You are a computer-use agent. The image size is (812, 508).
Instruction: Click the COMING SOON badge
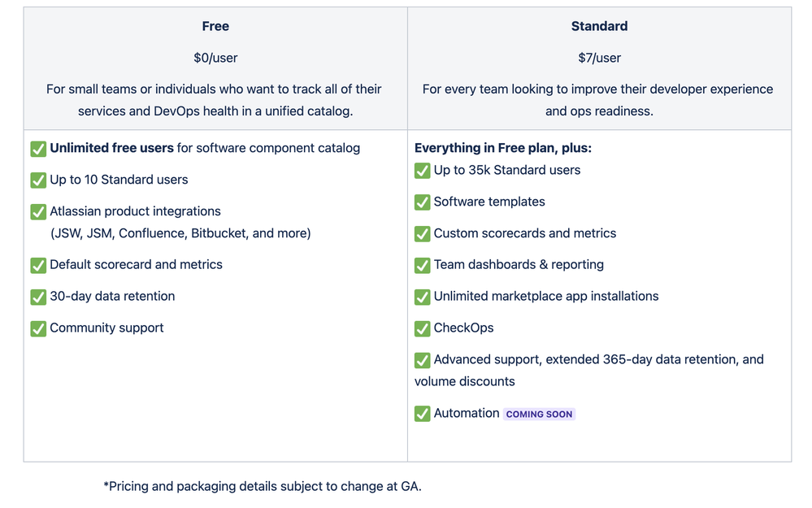click(539, 415)
